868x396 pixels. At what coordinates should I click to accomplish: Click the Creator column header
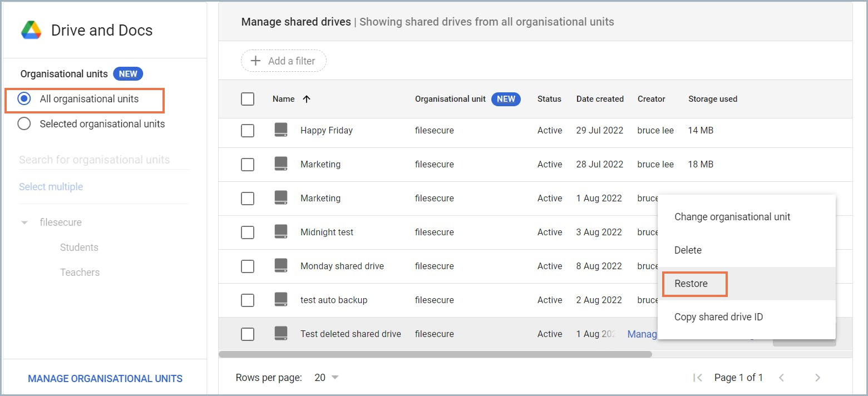click(652, 99)
